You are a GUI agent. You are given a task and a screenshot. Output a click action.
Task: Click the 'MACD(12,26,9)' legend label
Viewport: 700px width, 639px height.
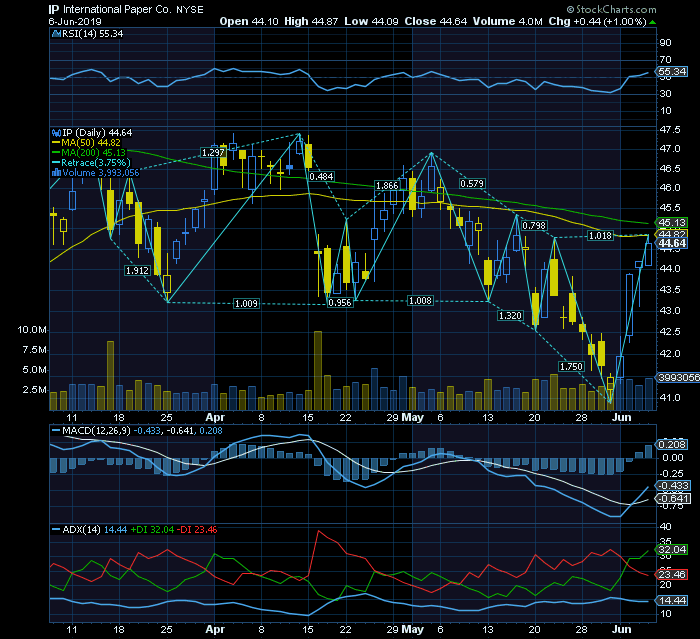96,431
